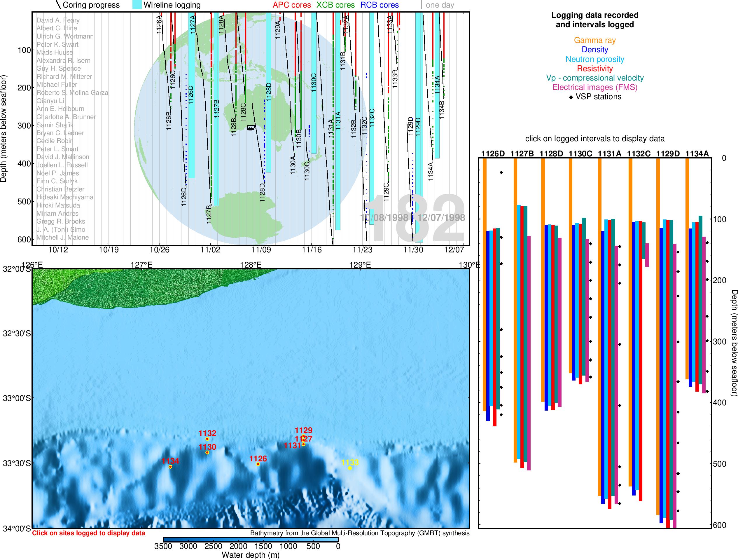Screen dimensions: 738x560
Task: Select scientist name David A. Feary
Action: [58, 20]
